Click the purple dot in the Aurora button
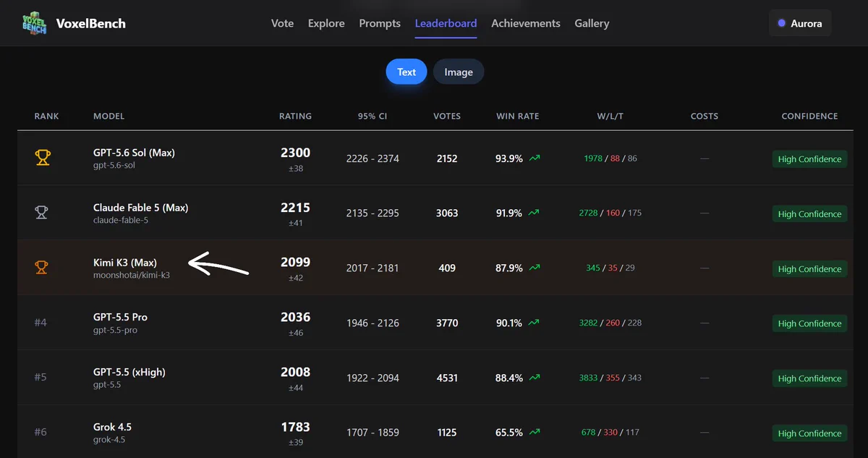Image resolution: width=868 pixels, height=458 pixels. (781, 23)
